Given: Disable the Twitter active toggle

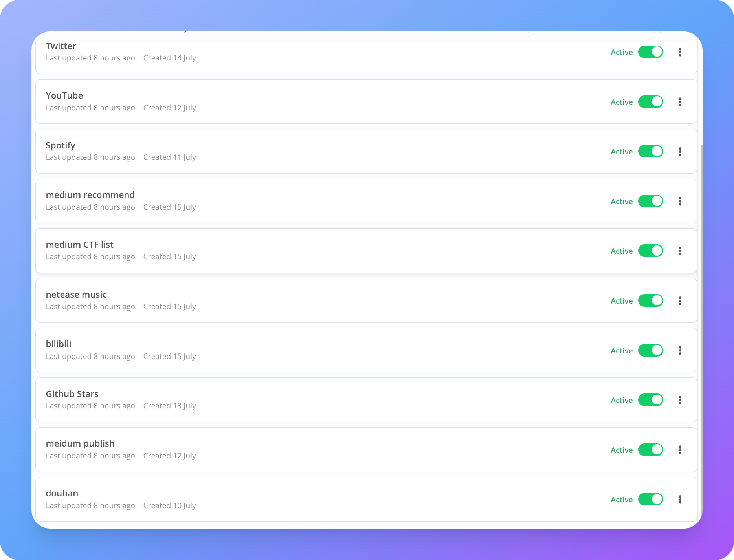Looking at the screenshot, I should [x=650, y=52].
